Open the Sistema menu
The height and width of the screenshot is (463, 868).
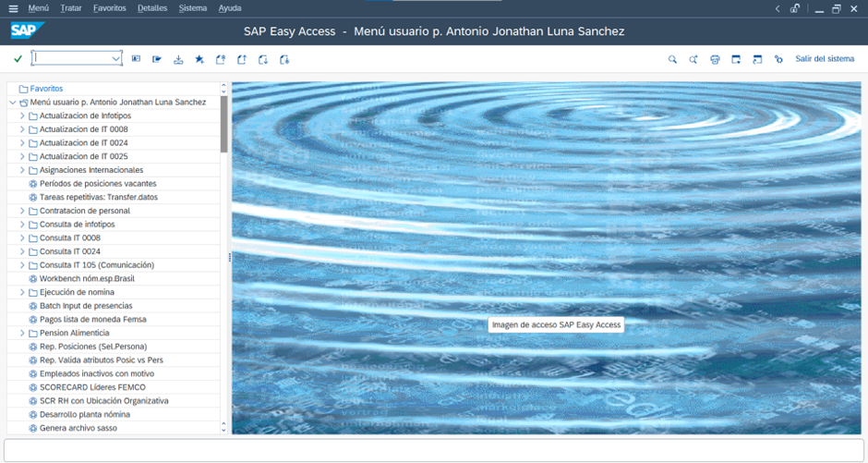tap(193, 8)
